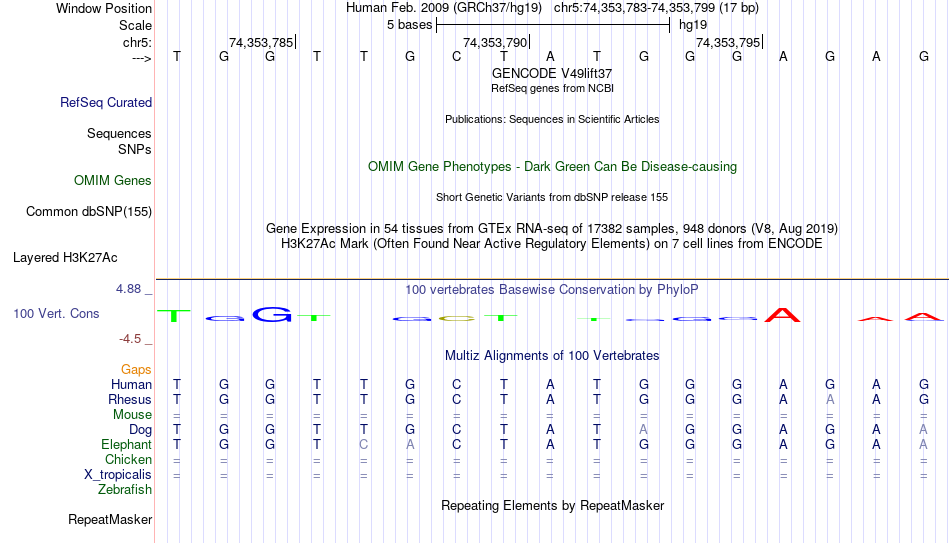Screen dimensions: 950x543
Task: Click the X_tropicalis alignment row label
Action: [118, 475]
